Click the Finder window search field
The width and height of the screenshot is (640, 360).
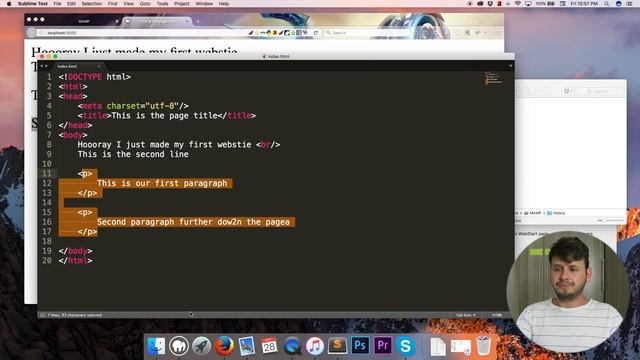pos(602,91)
